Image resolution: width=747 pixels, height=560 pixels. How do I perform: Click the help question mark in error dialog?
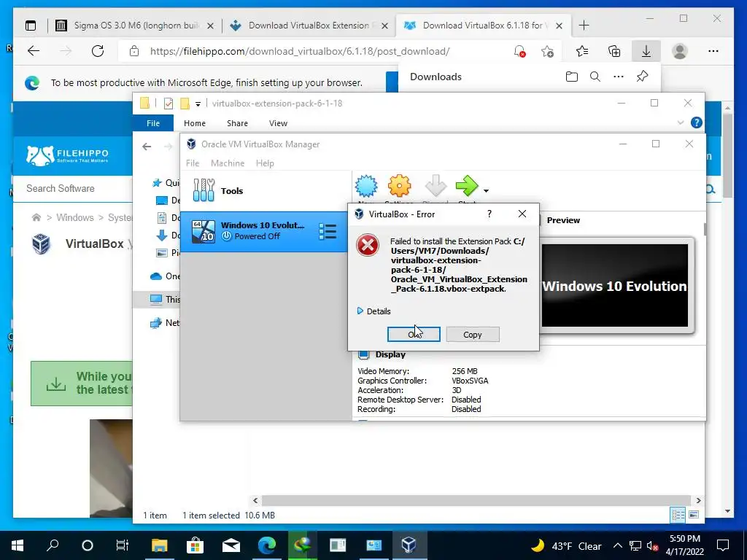(x=489, y=214)
